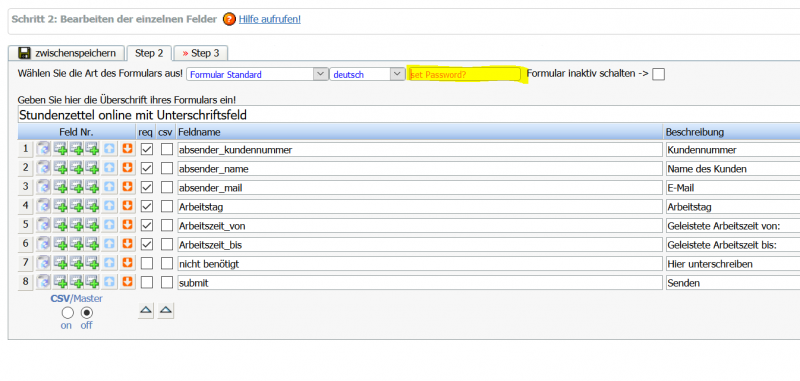Click triangle button below req column
Viewport: 800px width, 381px height.
point(146,310)
